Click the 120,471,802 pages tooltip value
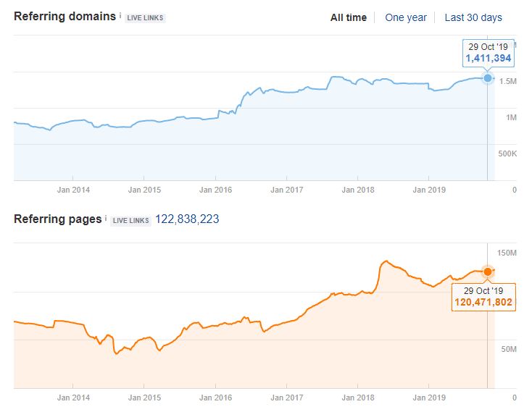 click(x=483, y=302)
